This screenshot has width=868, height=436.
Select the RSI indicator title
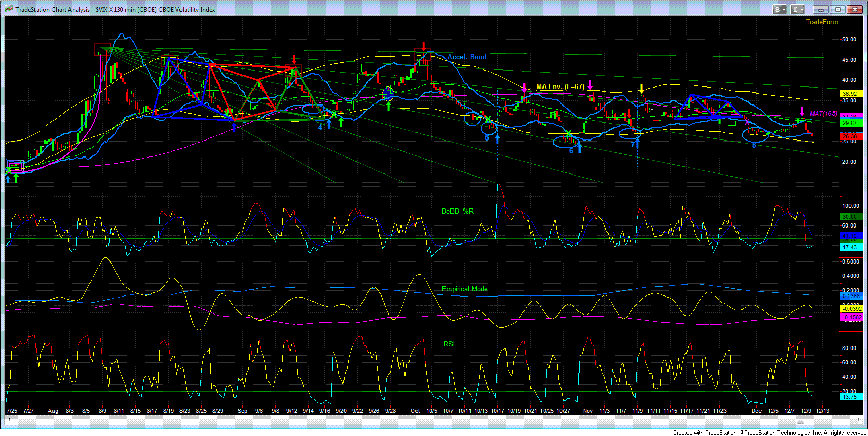pyautogui.click(x=449, y=344)
